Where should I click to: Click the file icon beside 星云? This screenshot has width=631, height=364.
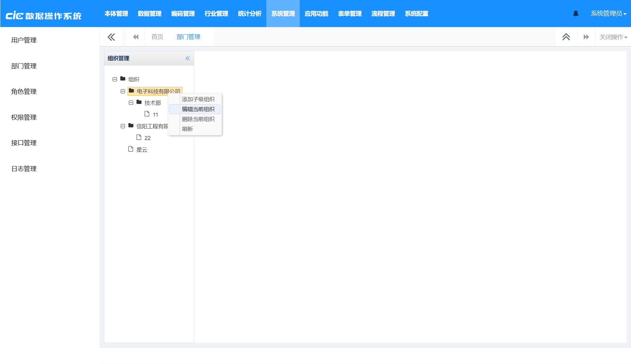[x=130, y=149]
